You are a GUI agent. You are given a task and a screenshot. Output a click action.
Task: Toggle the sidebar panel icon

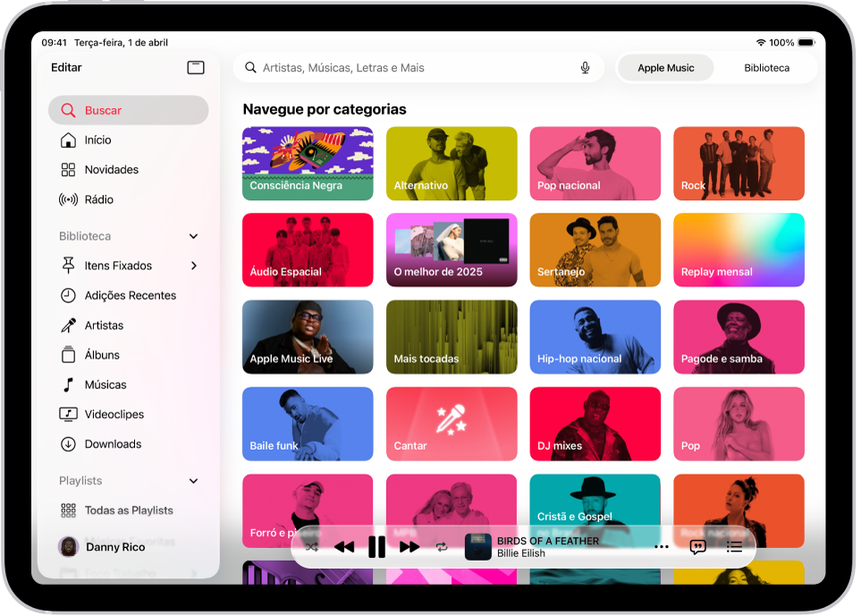(x=196, y=68)
